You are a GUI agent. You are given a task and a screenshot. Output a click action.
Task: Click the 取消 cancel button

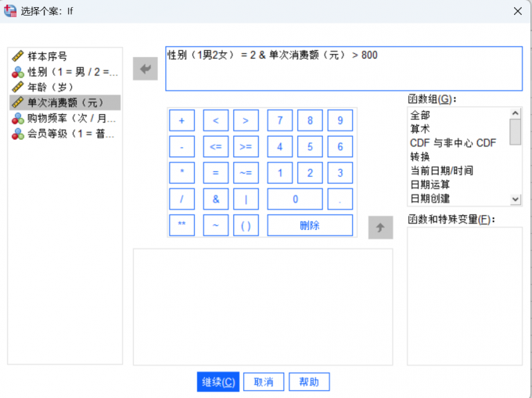point(264,382)
